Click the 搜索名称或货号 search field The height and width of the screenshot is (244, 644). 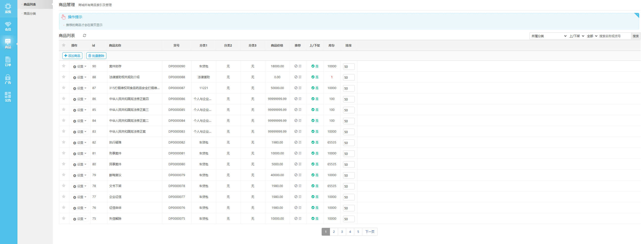(x=614, y=36)
